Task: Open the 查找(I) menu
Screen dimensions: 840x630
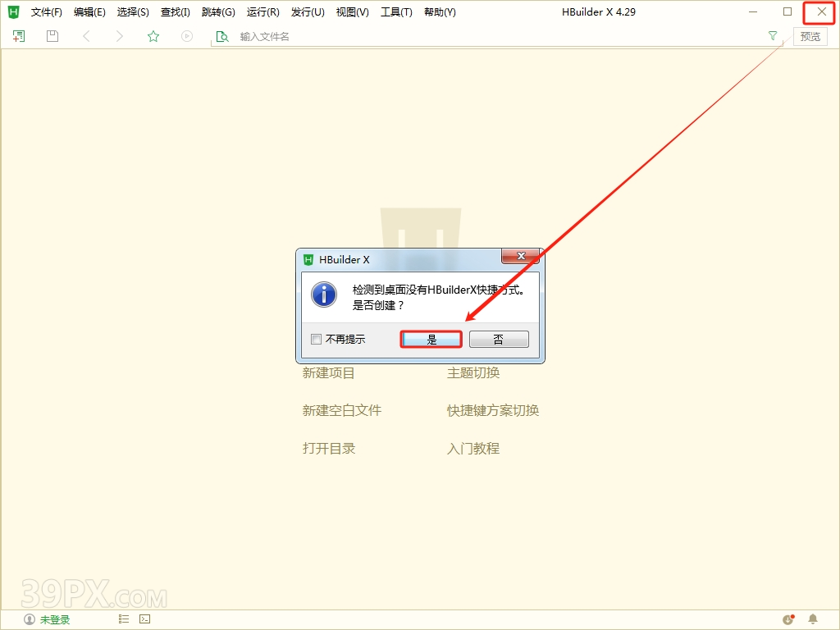Action: [x=176, y=11]
